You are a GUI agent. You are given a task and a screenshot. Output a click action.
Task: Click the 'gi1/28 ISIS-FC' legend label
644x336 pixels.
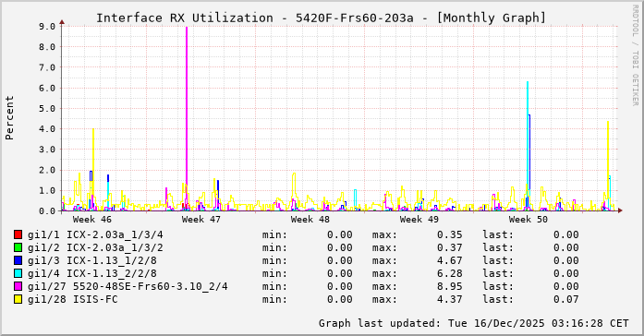tap(73, 299)
